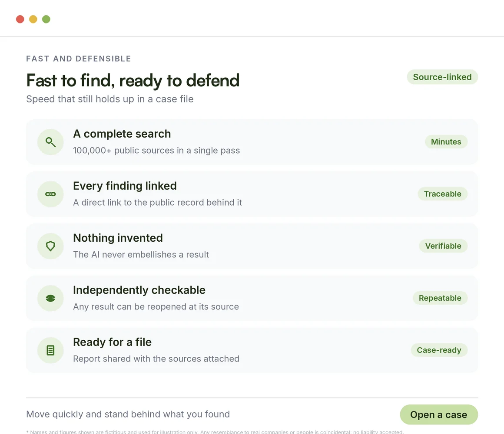
Task: Click 'Speed that still holds up in a case file'
Action: (x=109, y=99)
